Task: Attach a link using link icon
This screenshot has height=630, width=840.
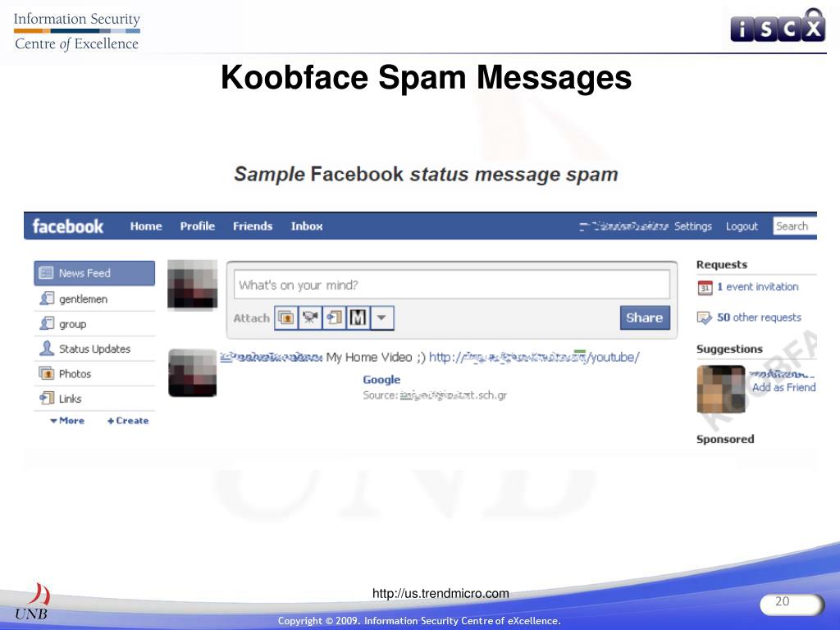Action: coord(334,317)
